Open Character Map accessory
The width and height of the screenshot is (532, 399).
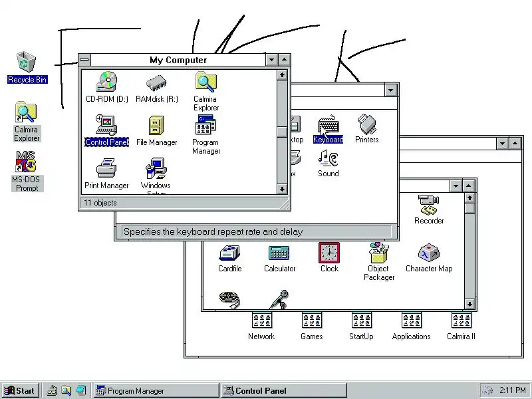[x=429, y=258]
